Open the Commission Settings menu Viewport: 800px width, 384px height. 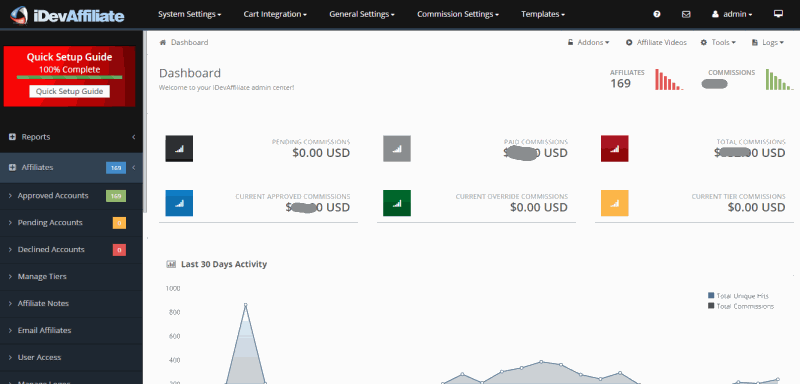pyautogui.click(x=458, y=14)
